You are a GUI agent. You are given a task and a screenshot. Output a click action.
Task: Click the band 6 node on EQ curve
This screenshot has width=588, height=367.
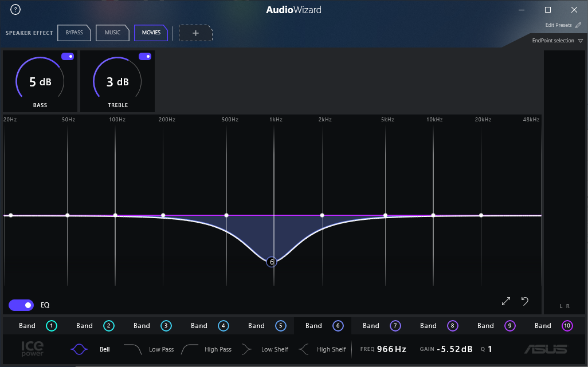pyautogui.click(x=272, y=262)
